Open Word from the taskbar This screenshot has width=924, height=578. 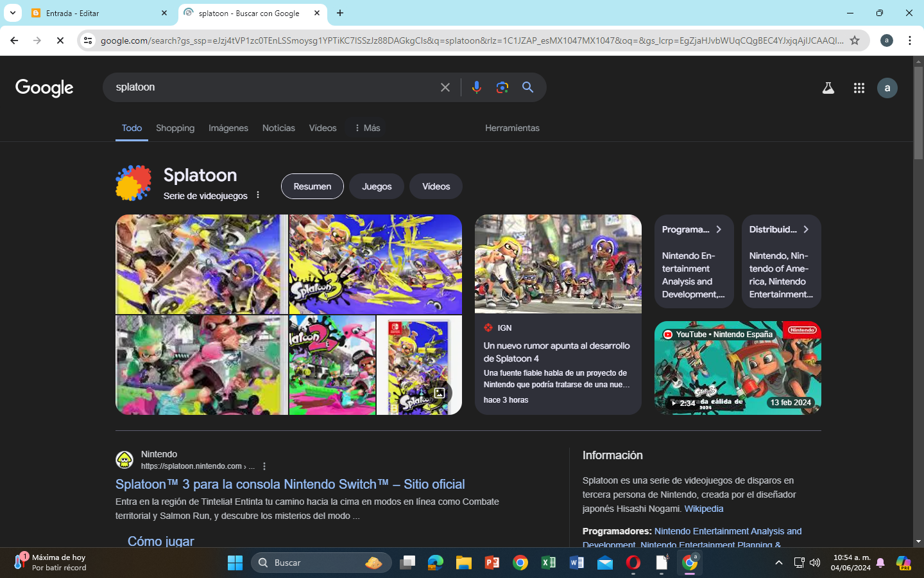(577, 563)
